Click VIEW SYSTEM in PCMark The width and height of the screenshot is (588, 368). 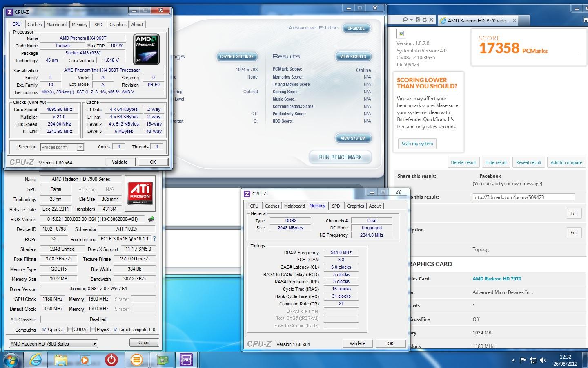[353, 138]
